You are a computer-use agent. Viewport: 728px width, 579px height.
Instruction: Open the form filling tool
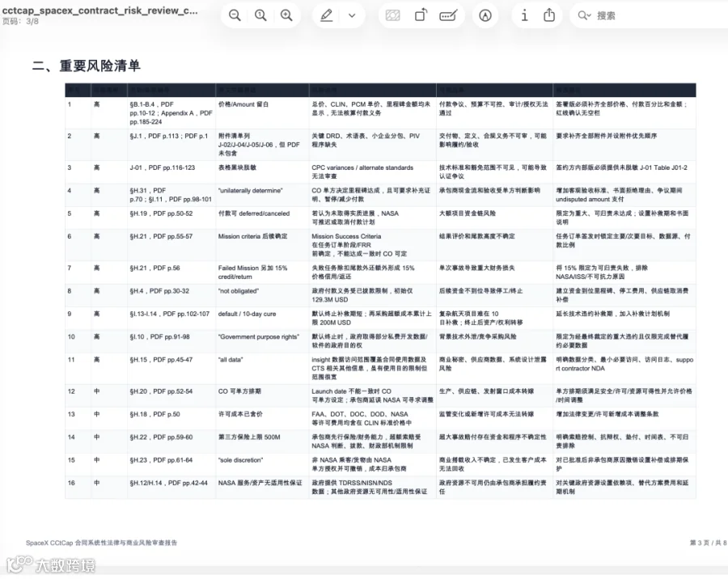(x=448, y=15)
